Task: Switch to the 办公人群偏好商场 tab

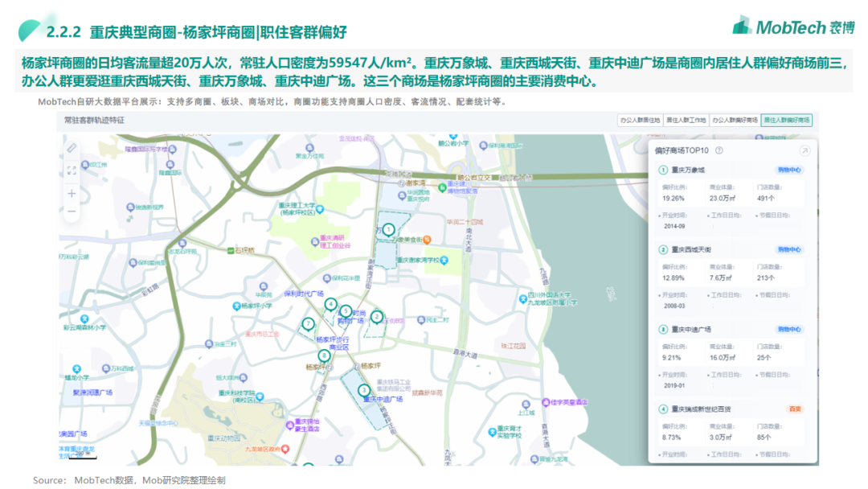Action: (735, 120)
